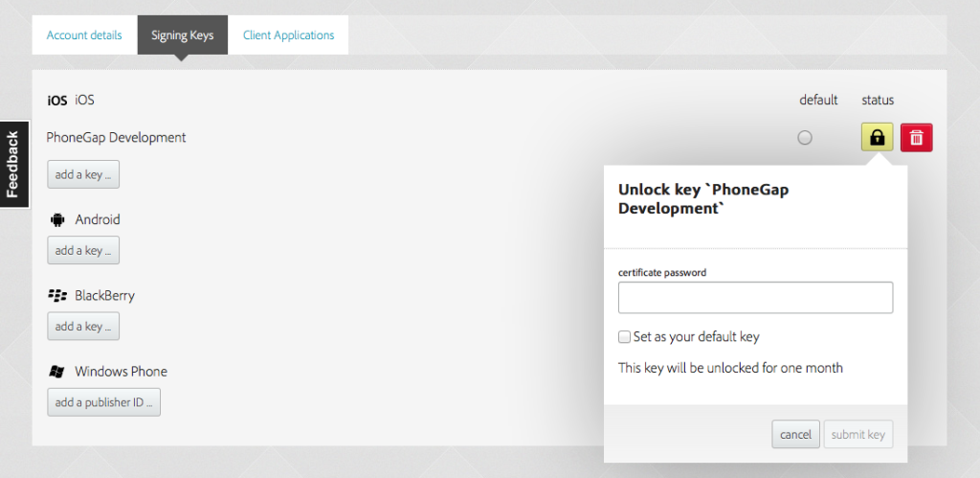Screen dimensions: 980x478
Task: Click the BlackBerry section label
Action: click(x=104, y=295)
